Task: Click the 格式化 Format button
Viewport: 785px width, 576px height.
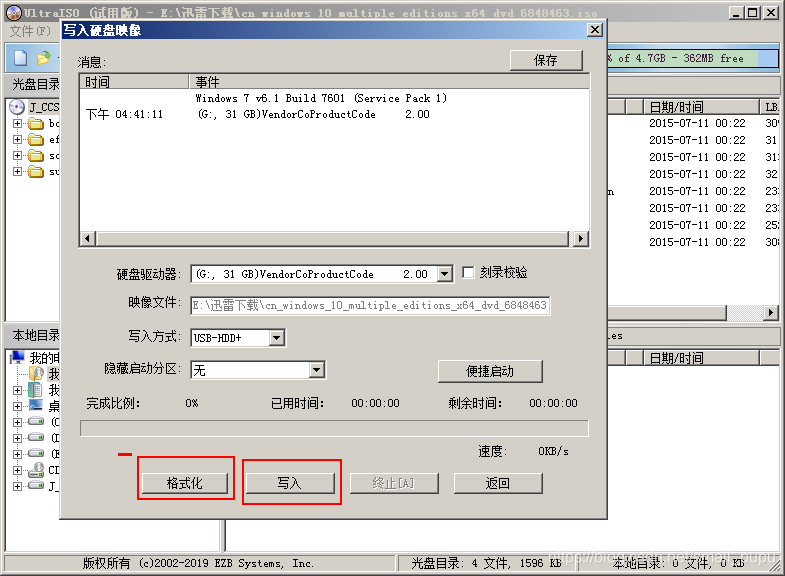Action: tap(185, 483)
